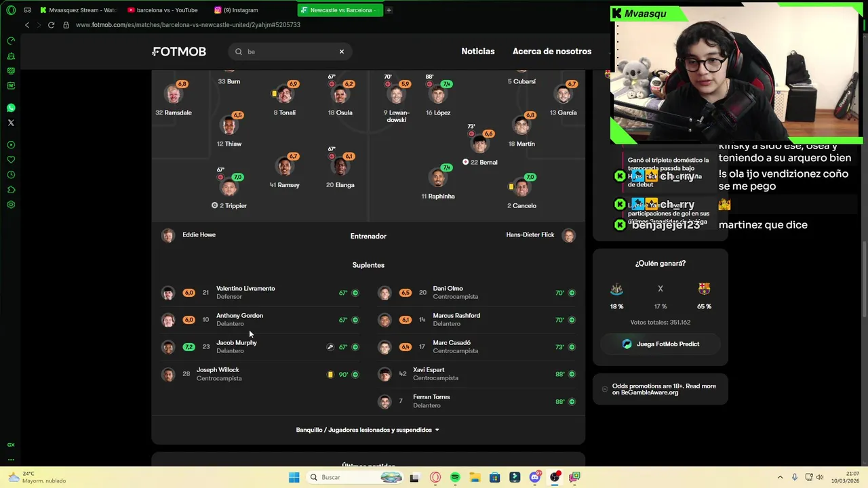This screenshot has width=868, height=488.
Task: Open substitute Joseph Willock
Action: [260, 374]
